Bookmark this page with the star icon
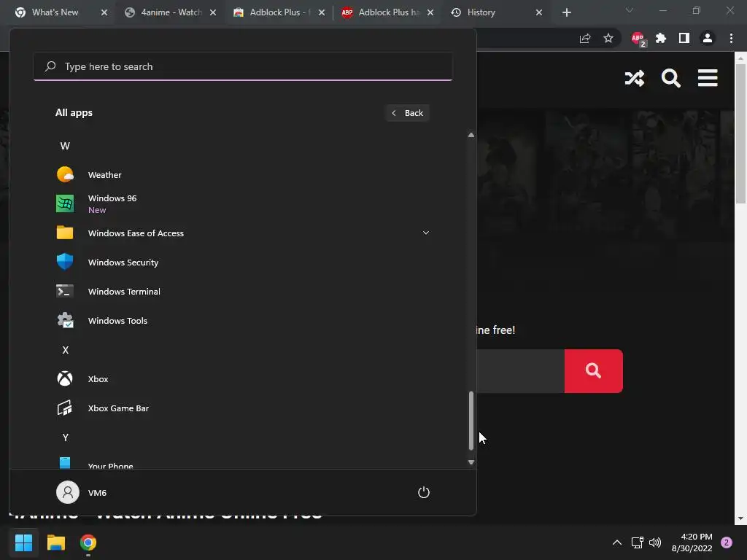The height and width of the screenshot is (560, 747). 608,38
